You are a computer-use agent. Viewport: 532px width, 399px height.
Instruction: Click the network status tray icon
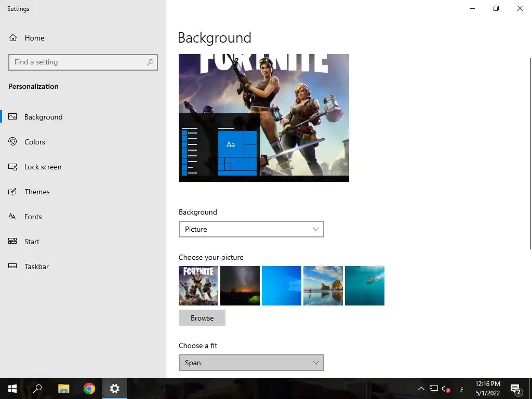click(434, 389)
